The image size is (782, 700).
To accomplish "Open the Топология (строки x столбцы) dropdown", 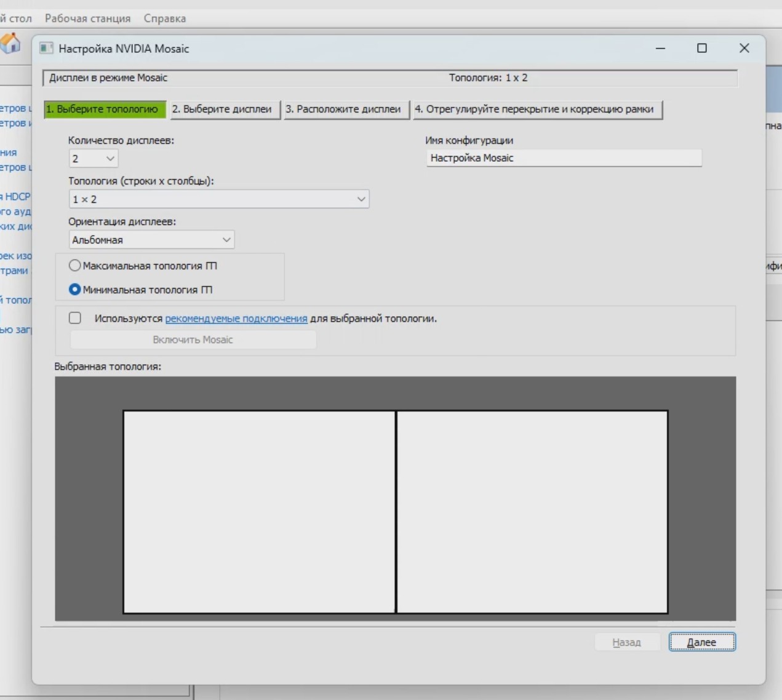I will tap(219, 199).
